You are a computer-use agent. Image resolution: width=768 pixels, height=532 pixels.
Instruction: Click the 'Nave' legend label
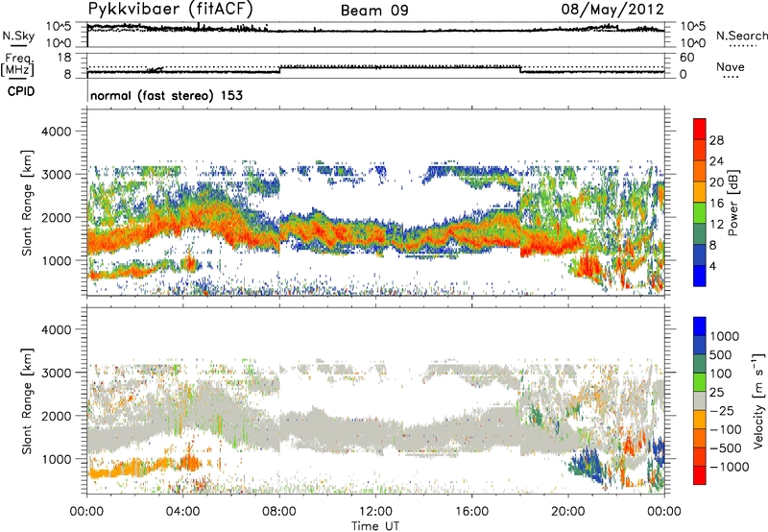coord(731,67)
